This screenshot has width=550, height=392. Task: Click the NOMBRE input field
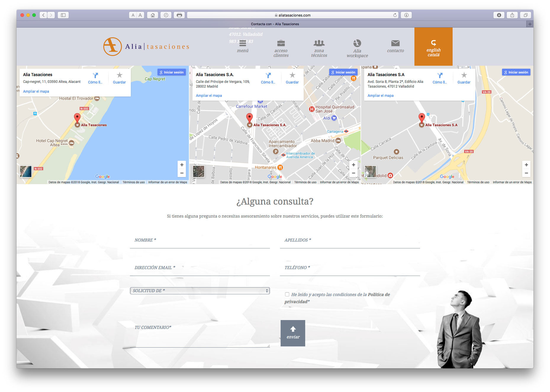point(200,240)
